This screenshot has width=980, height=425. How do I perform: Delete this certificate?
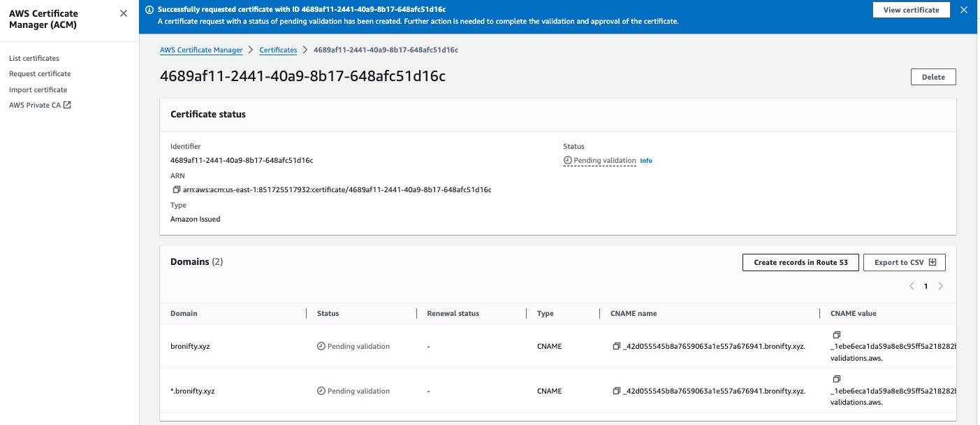(x=933, y=78)
